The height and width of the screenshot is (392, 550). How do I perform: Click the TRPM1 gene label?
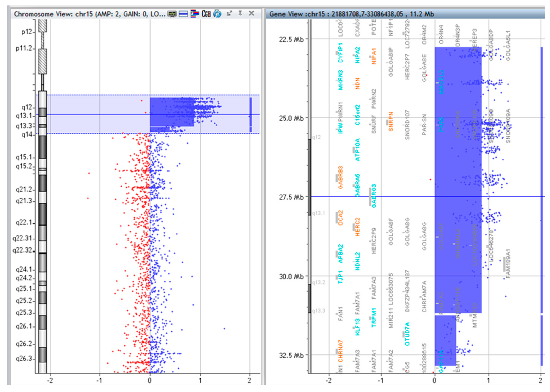point(374,318)
